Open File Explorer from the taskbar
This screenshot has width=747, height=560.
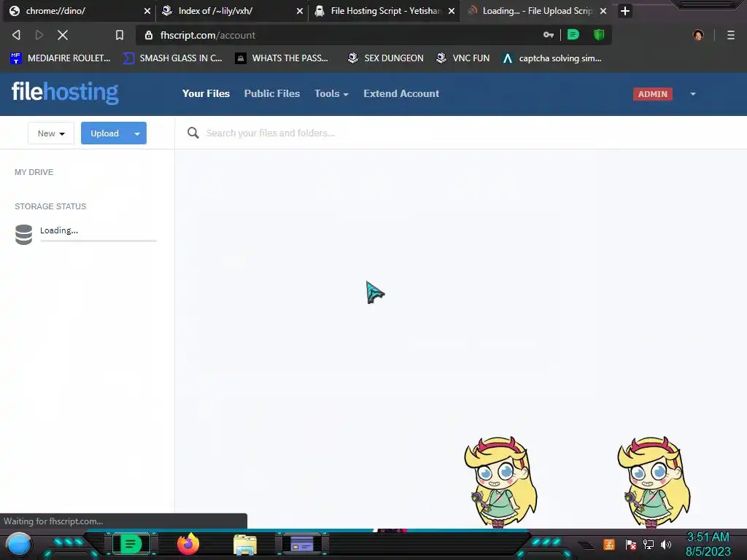tap(245, 545)
